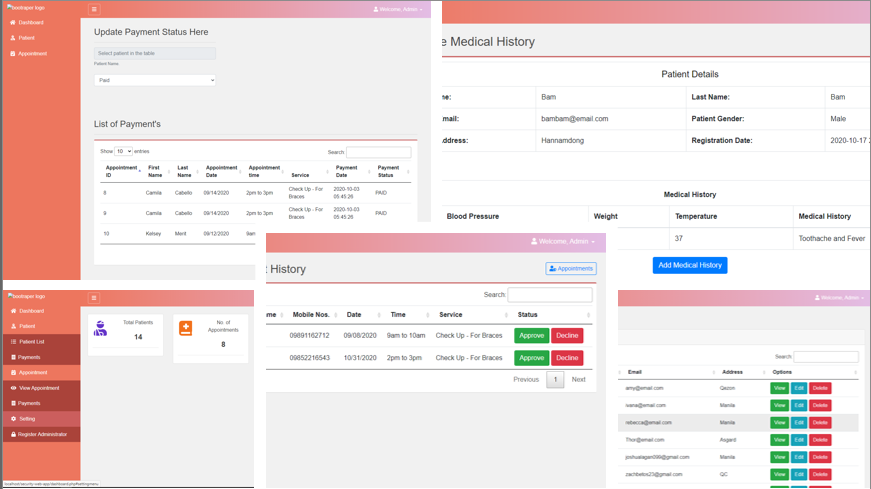Click the orange No. of Appointments icon

point(186,328)
